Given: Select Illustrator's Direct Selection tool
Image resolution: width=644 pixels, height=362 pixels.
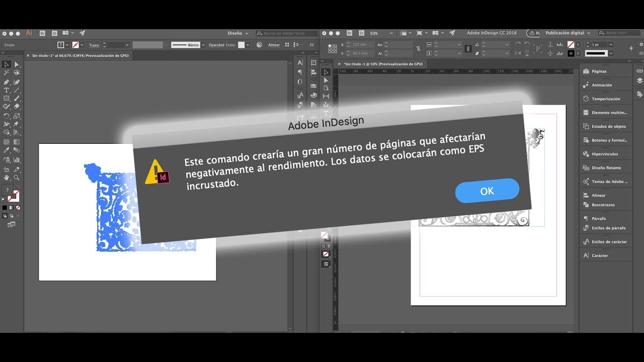Looking at the screenshot, I should click(17, 64).
